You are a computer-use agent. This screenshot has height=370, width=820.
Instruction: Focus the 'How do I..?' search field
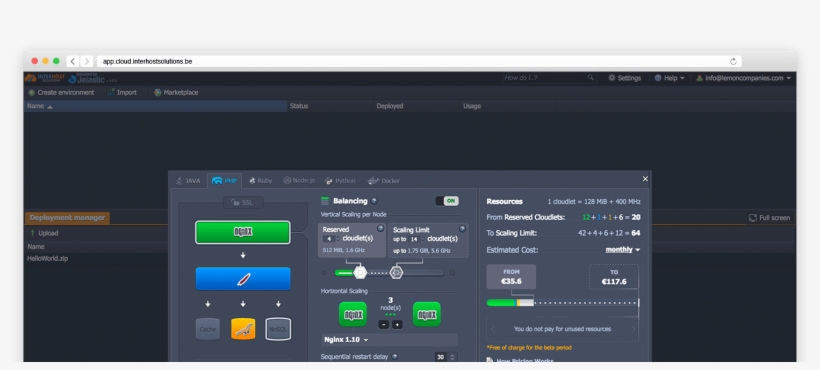[544, 78]
